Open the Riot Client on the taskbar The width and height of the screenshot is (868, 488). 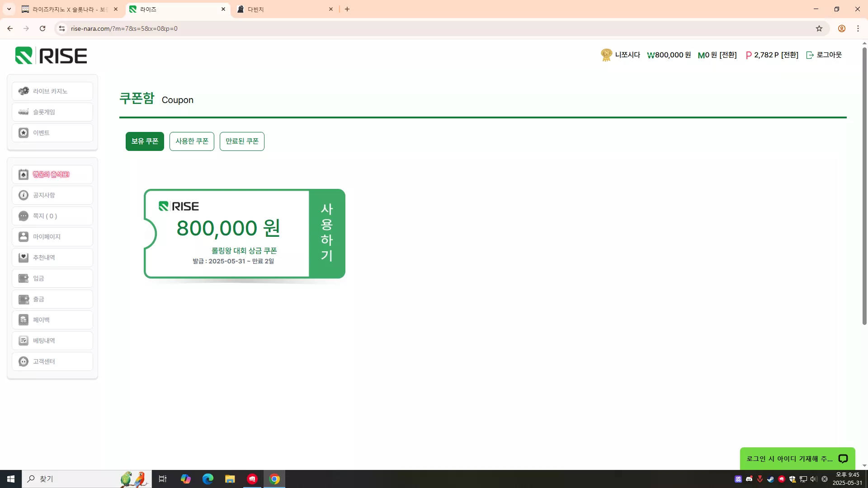click(x=252, y=479)
